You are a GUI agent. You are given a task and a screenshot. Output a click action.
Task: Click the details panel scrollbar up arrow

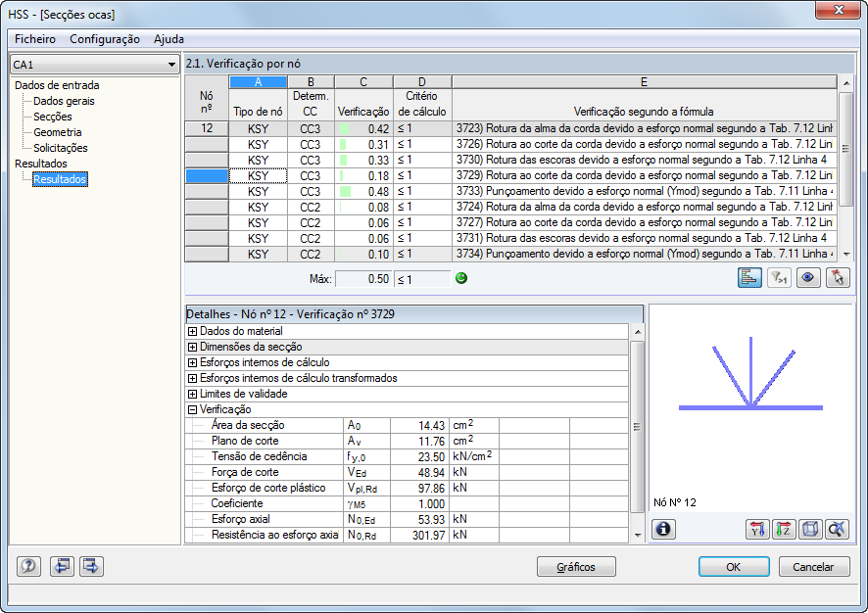pyautogui.click(x=637, y=332)
